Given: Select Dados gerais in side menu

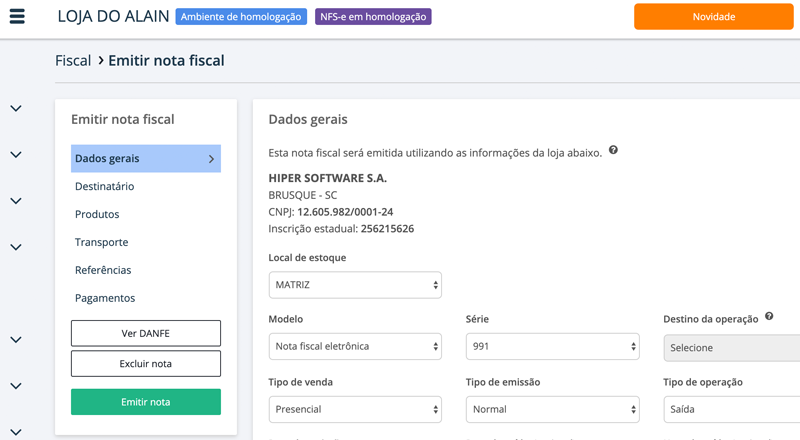Looking at the screenshot, I should [x=145, y=159].
